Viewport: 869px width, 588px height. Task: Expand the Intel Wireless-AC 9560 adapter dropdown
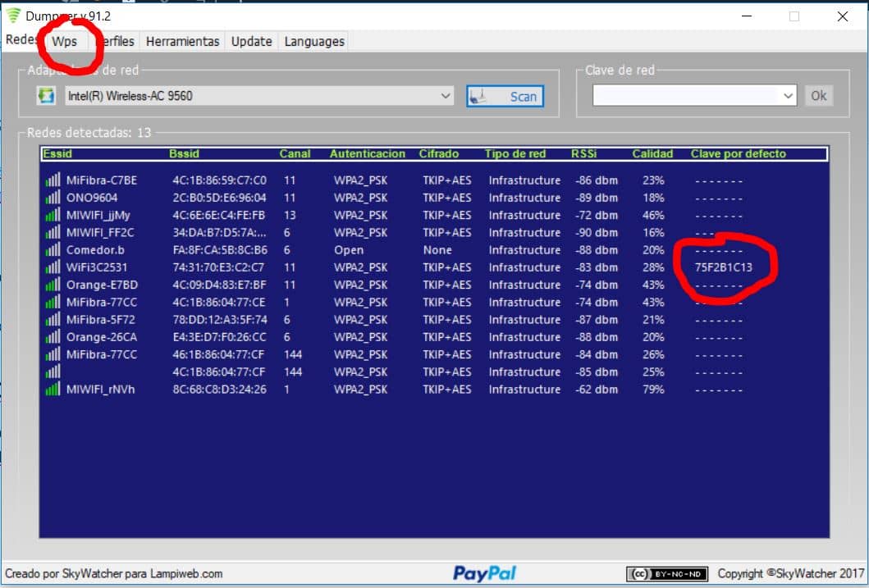coord(446,96)
